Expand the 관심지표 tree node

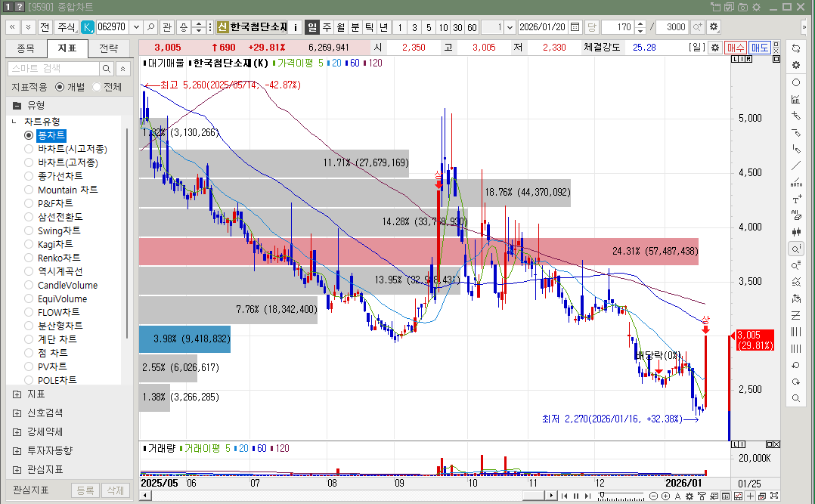click(x=17, y=470)
